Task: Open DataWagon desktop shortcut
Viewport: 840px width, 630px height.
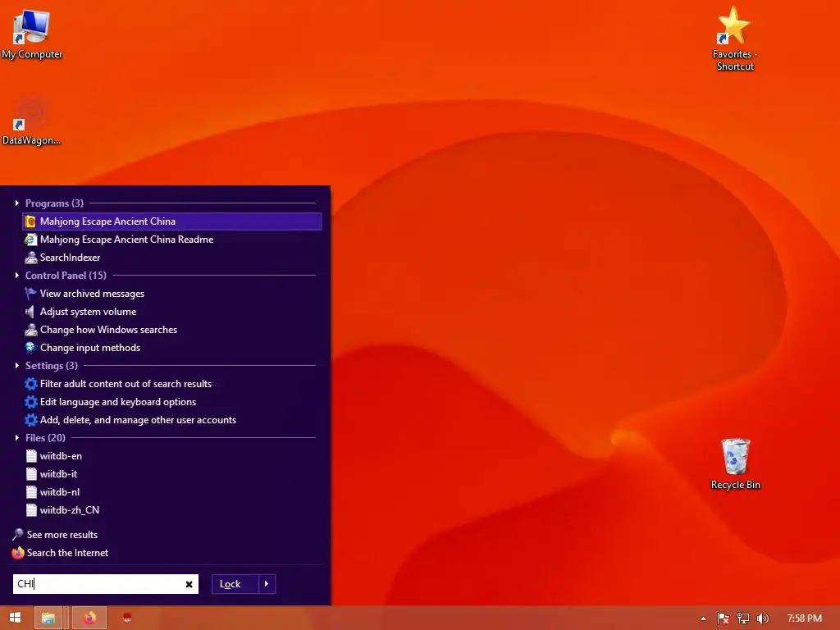Action: click(x=32, y=120)
